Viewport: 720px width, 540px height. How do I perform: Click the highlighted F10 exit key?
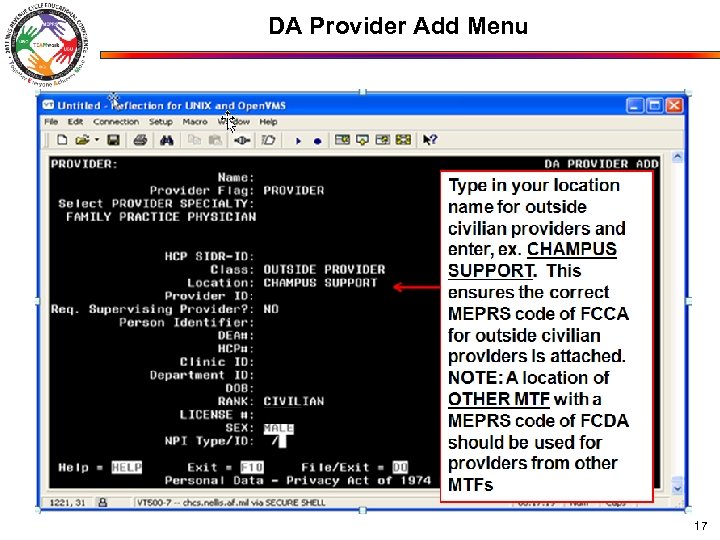(x=252, y=467)
